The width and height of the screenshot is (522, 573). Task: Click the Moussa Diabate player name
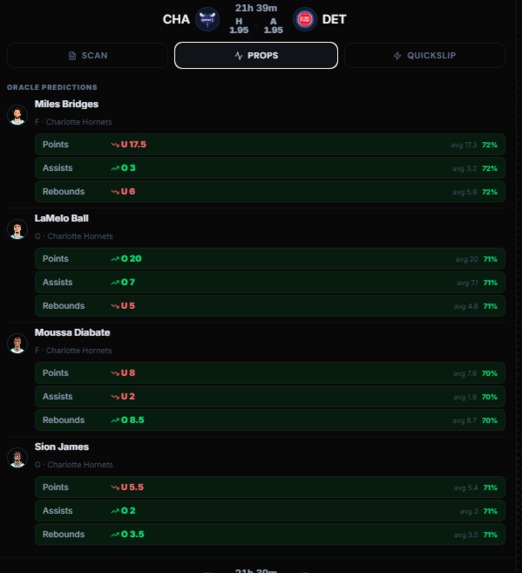pyautogui.click(x=72, y=333)
